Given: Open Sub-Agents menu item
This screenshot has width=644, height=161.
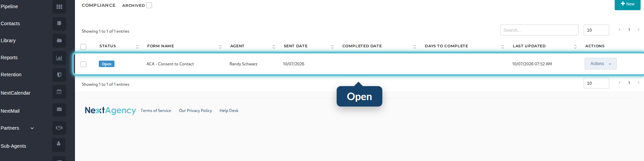Looking at the screenshot, I should click(x=13, y=146).
